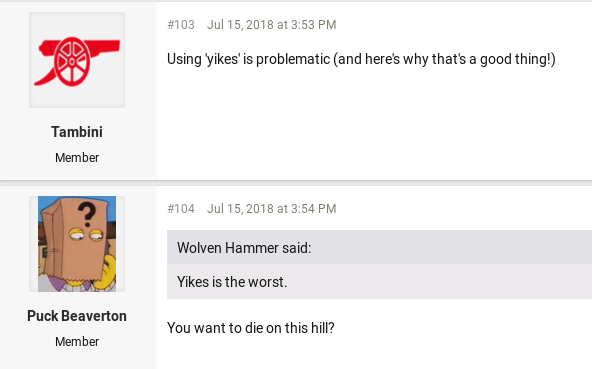Click the reply "You want to die on this hill?"

coord(251,328)
